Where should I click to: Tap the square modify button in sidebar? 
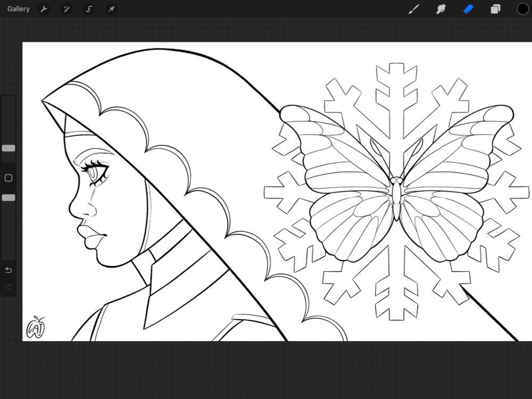click(x=9, y=178)
